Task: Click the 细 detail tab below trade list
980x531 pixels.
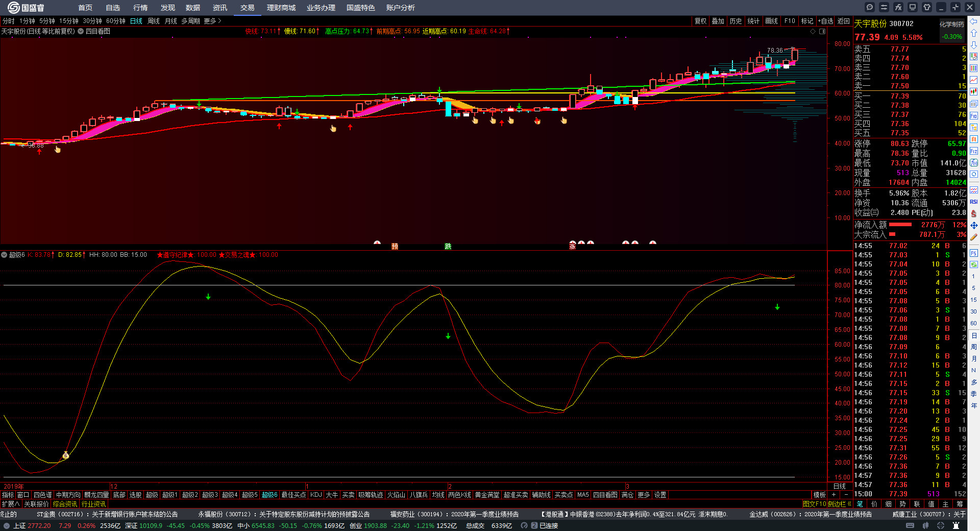Action: click(x=889, y=504)
